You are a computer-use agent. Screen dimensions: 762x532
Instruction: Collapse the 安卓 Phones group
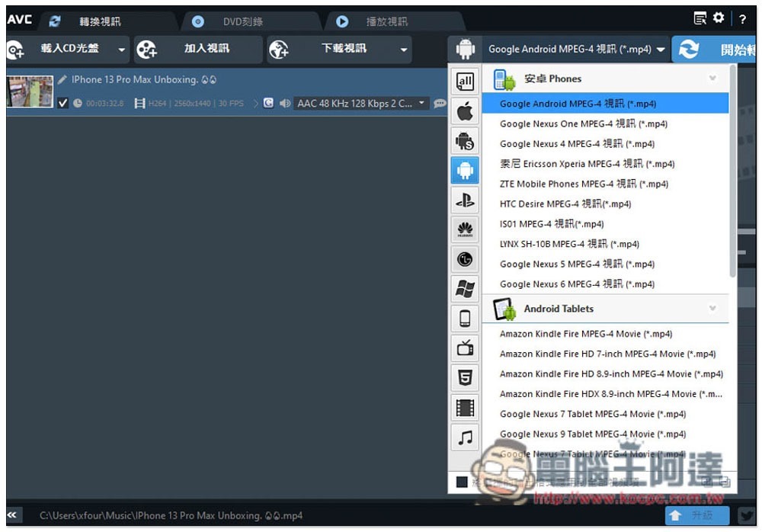point(712,79)
